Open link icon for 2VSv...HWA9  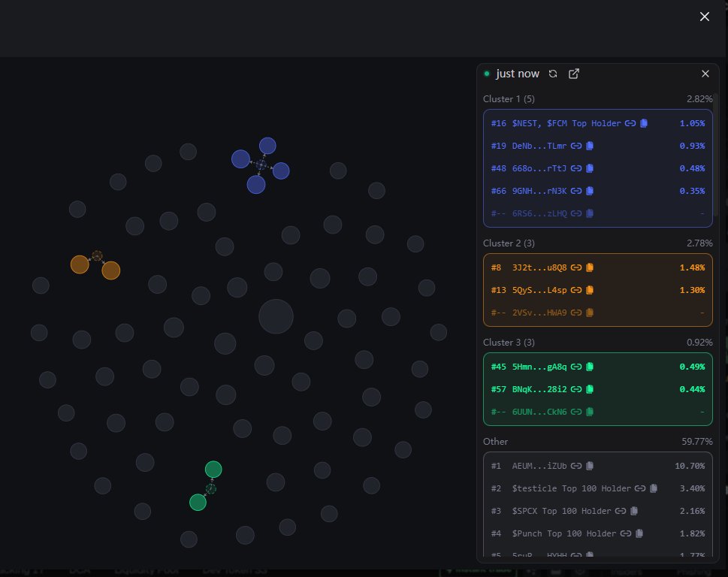click(576, 313)
